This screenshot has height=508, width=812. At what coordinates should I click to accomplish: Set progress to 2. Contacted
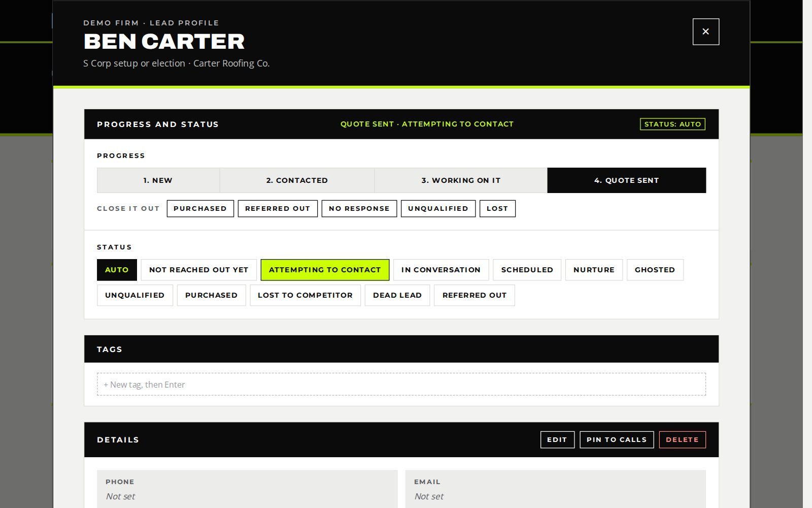tap(297, 180)
